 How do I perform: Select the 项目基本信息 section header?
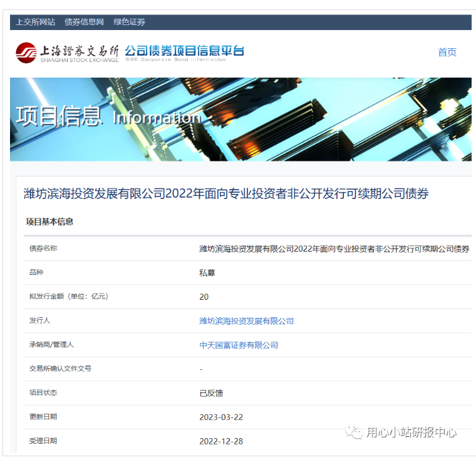[49, 222]
